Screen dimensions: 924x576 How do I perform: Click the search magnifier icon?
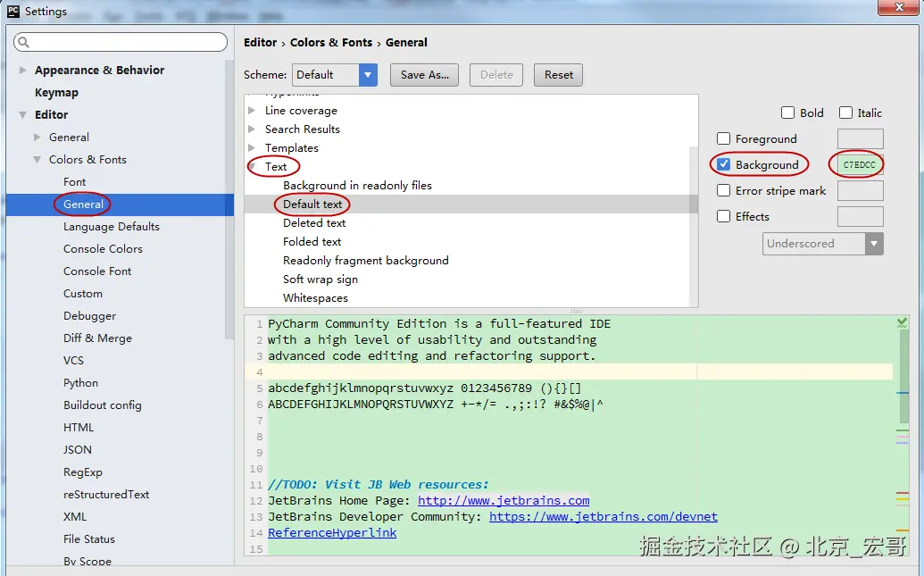[x=23, y=42]
